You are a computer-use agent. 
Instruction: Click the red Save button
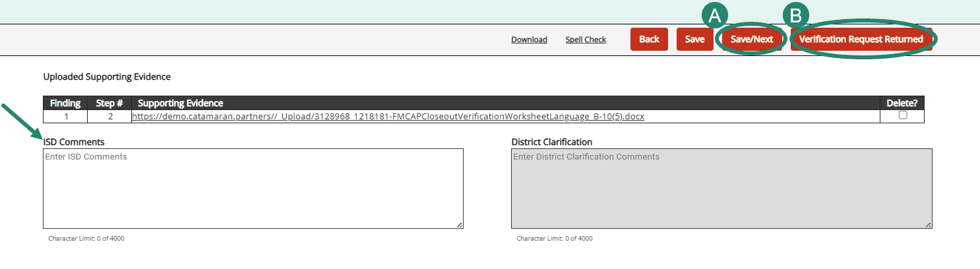[694, 39]
